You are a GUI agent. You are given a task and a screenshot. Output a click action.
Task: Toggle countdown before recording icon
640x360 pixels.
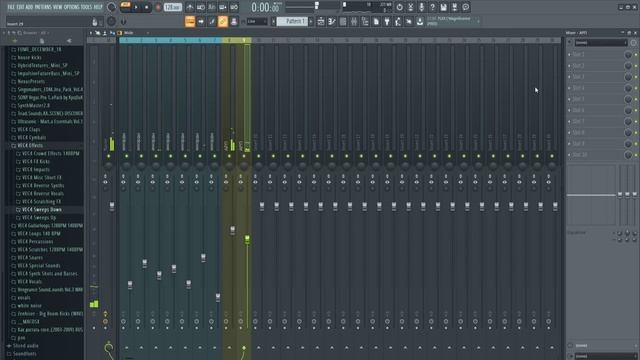coord(212,7)
